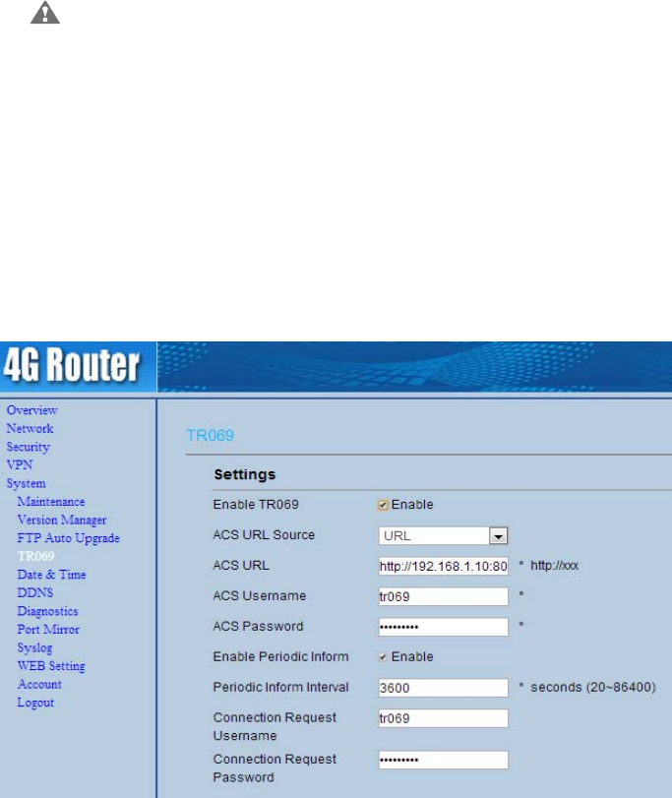Click the ACS Password field
Screen dimensions: 672x798
pyautogui.click(x=443, y=627)
